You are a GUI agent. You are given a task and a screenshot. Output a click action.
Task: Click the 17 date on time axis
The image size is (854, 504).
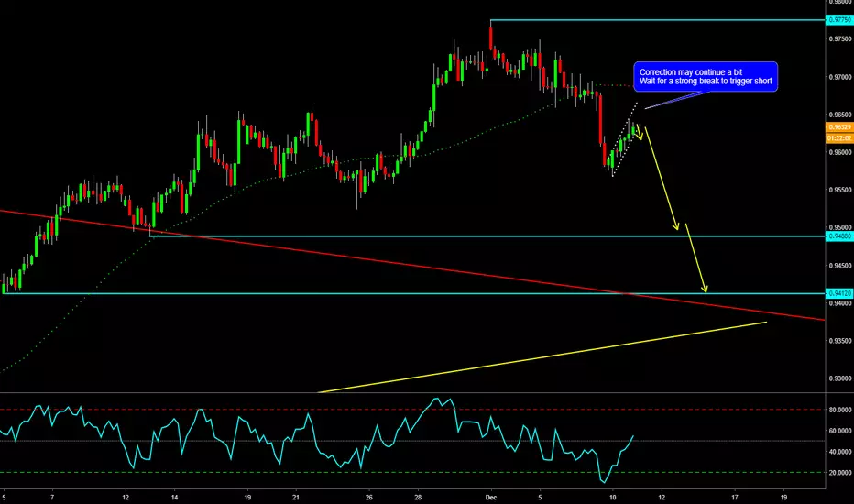[x=734, y=498]
